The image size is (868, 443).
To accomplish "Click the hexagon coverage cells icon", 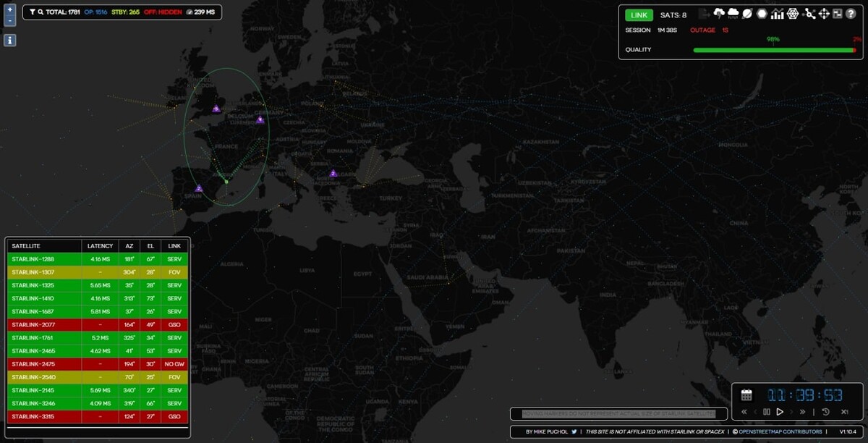I will point(761,14).
